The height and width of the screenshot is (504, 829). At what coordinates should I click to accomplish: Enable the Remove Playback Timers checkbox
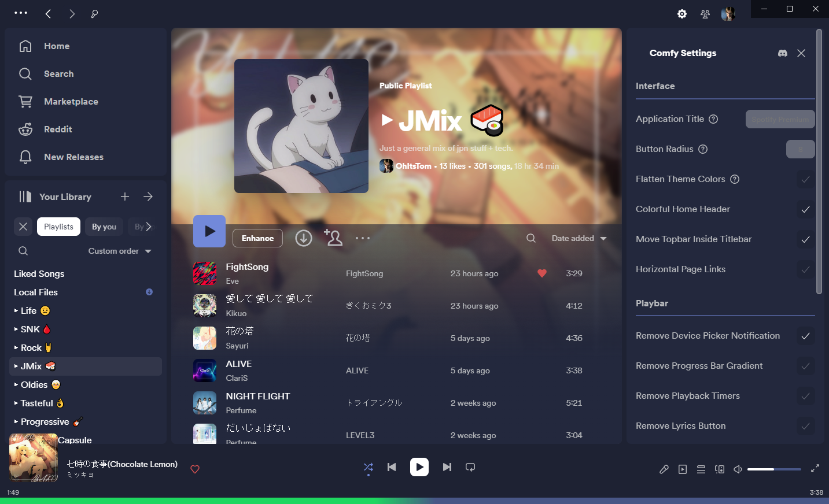pyautogui.click(x=805, y=396)
